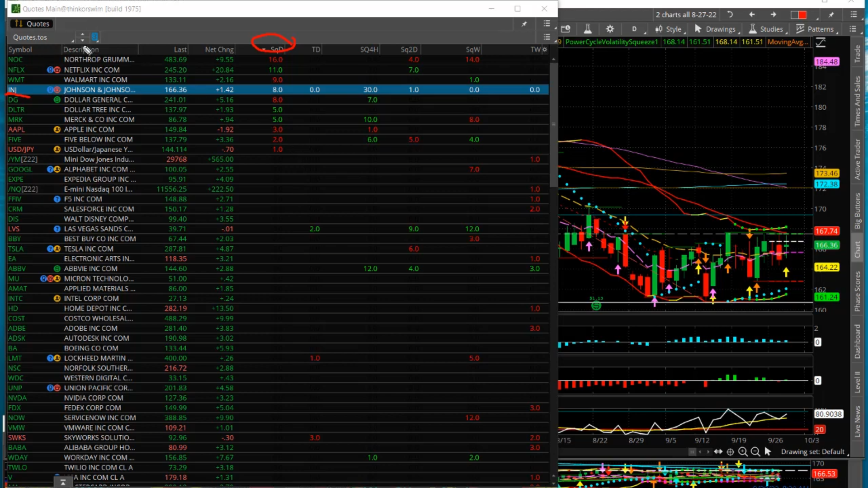This screenshot has height=488, width=868.
Task: Open the Charts window top list menu
Action: point(854,14)
